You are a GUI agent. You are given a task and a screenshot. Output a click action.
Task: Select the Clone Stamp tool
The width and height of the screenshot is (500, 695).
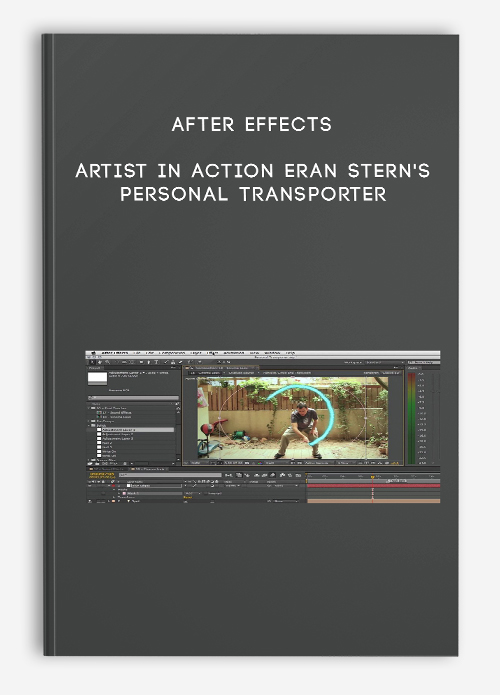click(173, 362)
